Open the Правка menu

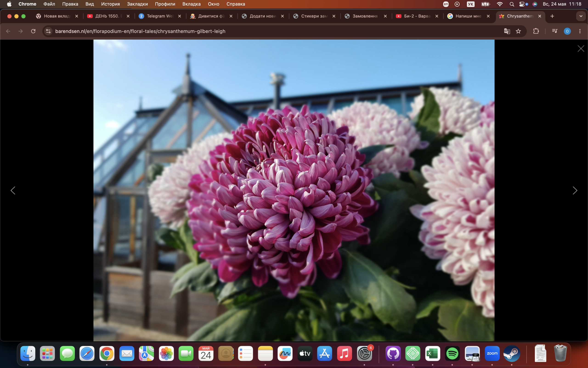click(x=70, y=4)
